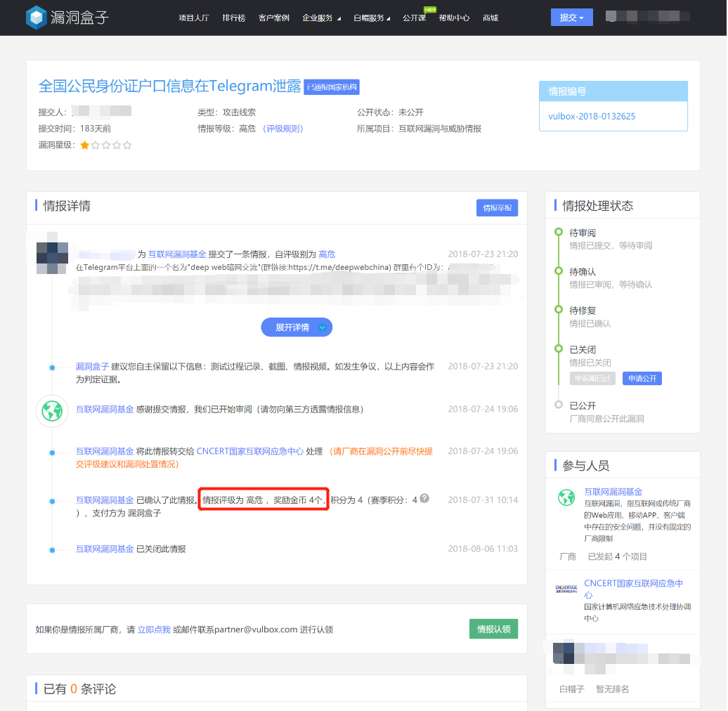Click the question mark help icon beside 赛季积分

click(x=424, y=498)
